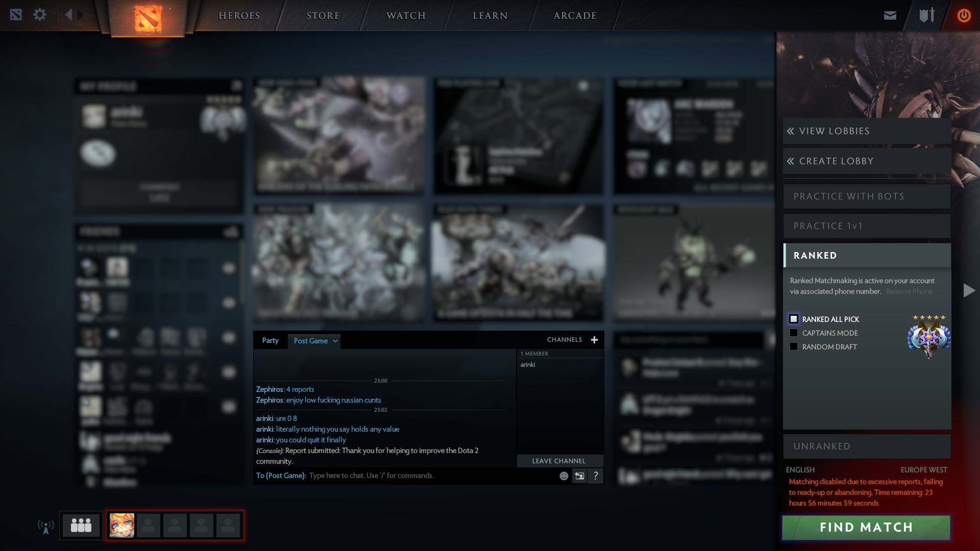980x551 pixels.
Task: Click Leave Channel button
Action: click(x=559, y=461)
